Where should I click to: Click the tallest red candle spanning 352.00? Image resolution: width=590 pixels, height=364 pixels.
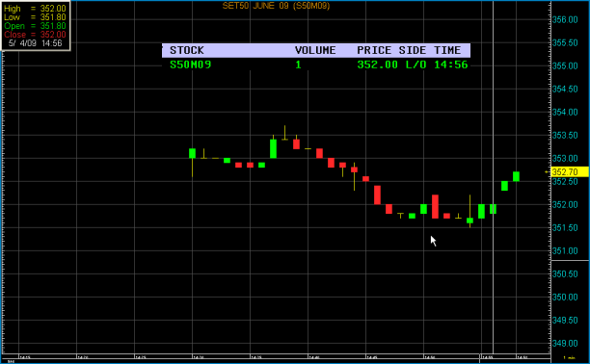coord(435,206)
